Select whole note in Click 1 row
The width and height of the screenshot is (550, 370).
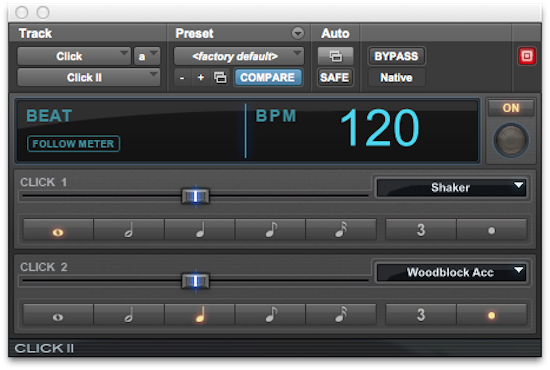pos(58,230)
